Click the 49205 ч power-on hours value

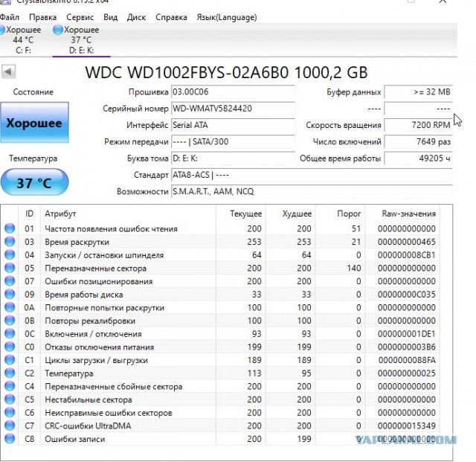pyautogui.click(x=418, y=158)
